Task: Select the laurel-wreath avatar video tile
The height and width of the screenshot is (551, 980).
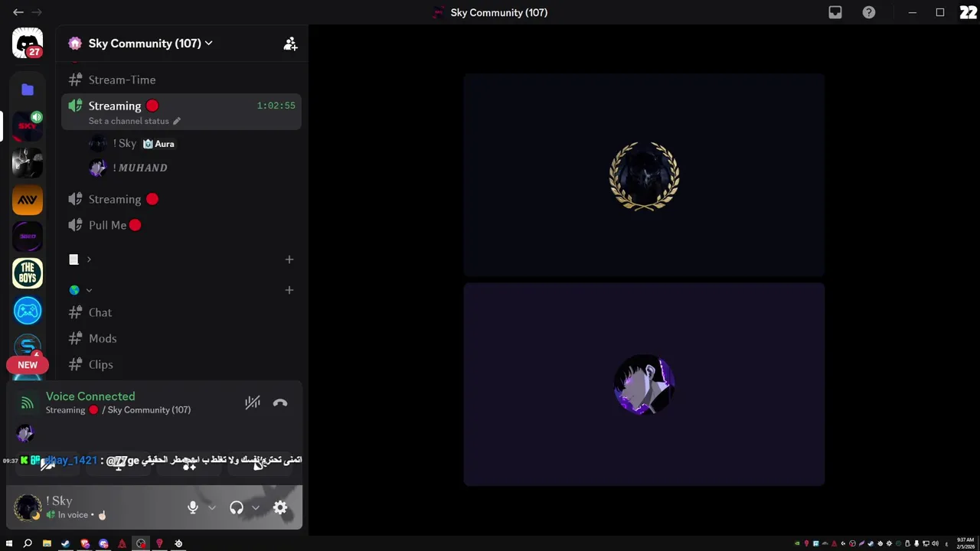Action: point(644,174)
